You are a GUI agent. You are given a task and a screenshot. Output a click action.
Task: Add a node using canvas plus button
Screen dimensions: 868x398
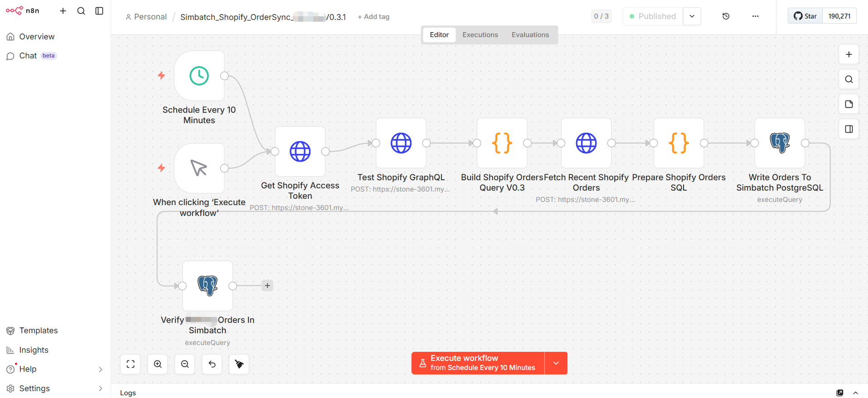849,54
